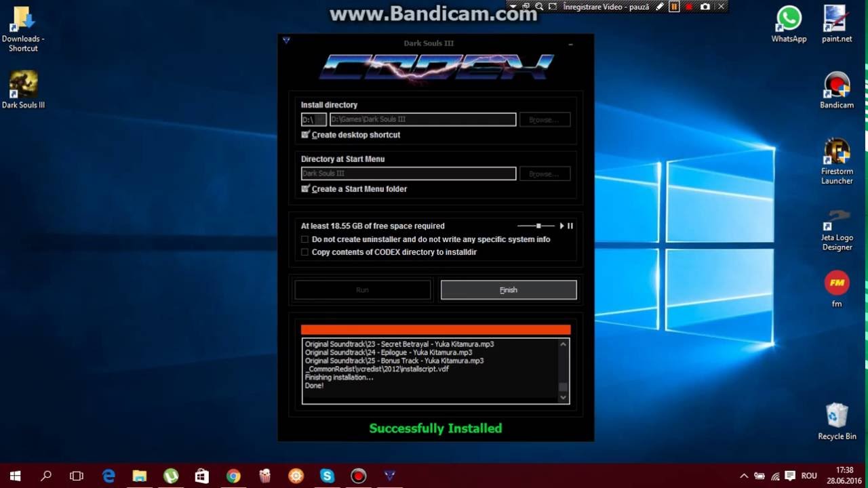Open uTorrent from the taskbar
Image resolution: width=868 pixels, height=488 pixels.
click(x=171, y=476)
